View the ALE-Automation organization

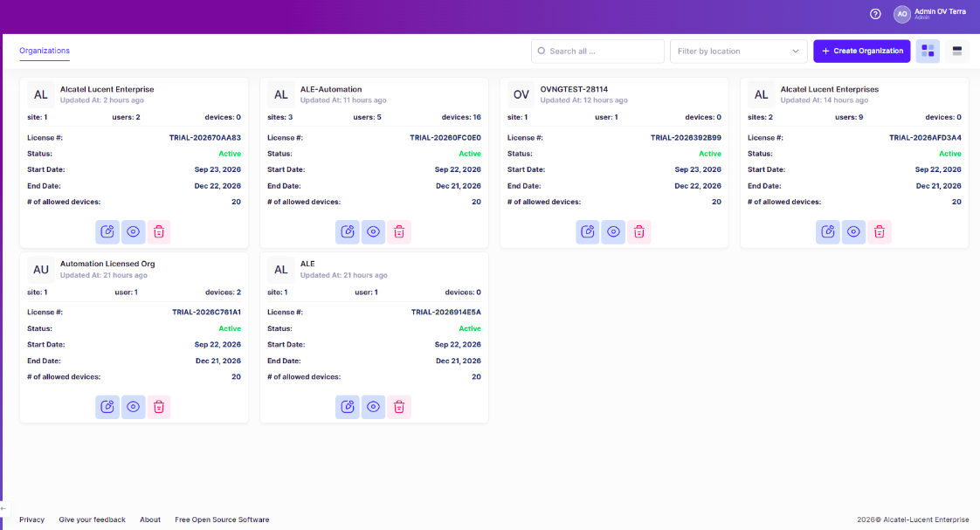[373, 232]
